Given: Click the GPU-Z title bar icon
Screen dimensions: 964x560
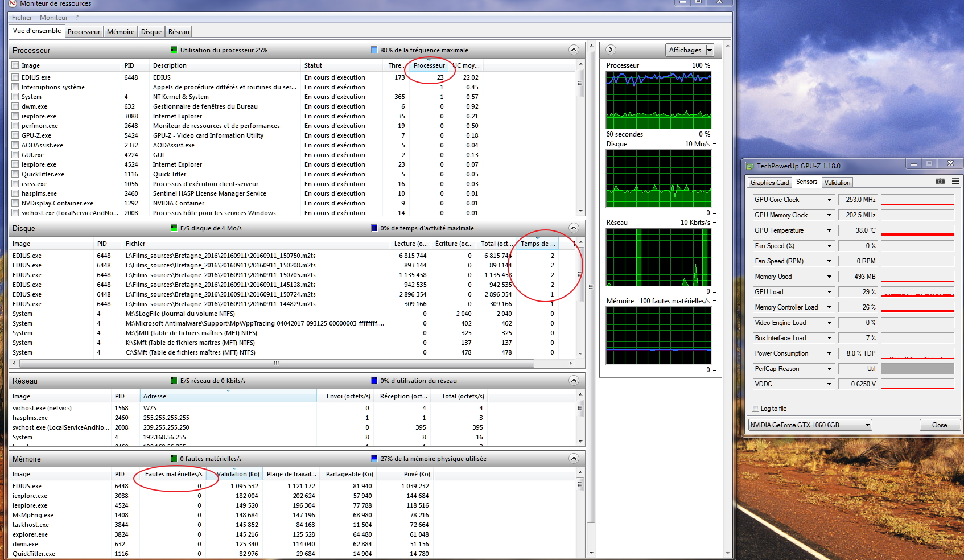Looking at the screenshot, I should coord(750,166).
